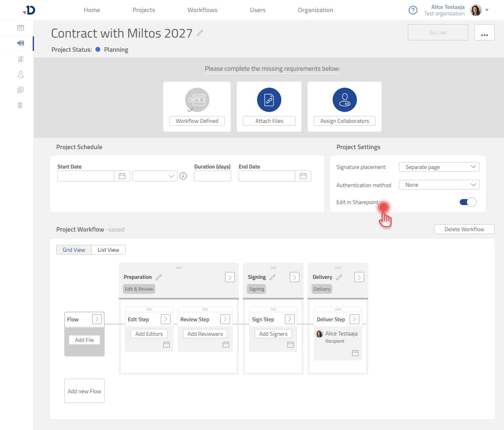Click the info icon beside start time
The image size is (504, 430).
183,176
